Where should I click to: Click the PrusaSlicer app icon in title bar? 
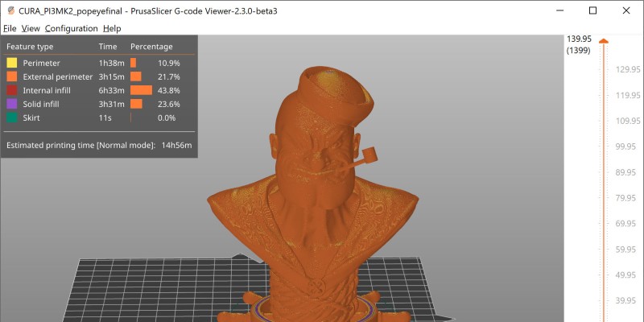point(11,10)
